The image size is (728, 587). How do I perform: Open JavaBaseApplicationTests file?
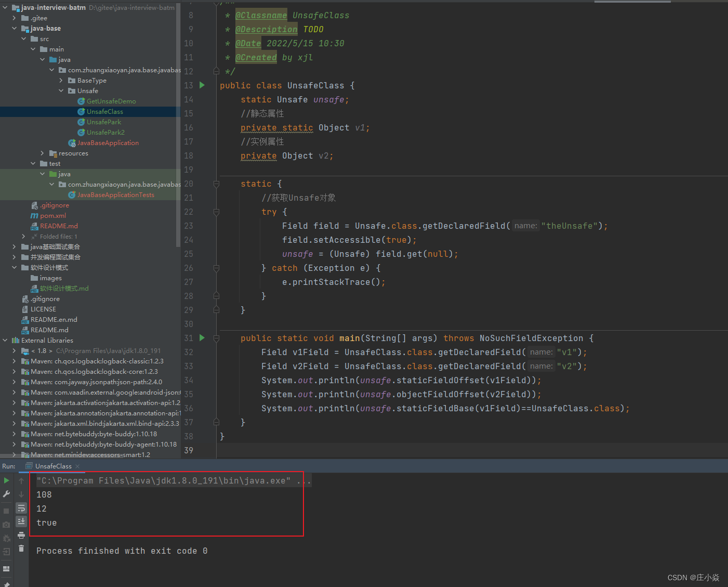click(x=115, y=195)
